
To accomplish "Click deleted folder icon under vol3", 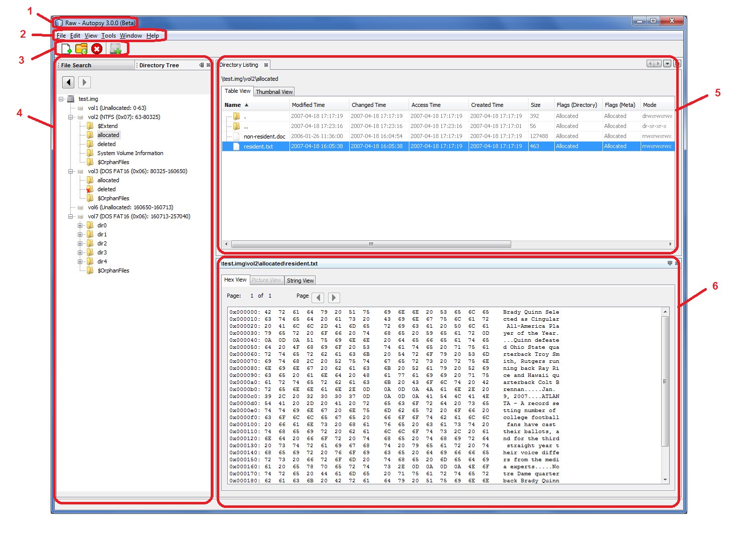I will coord(90,189).
